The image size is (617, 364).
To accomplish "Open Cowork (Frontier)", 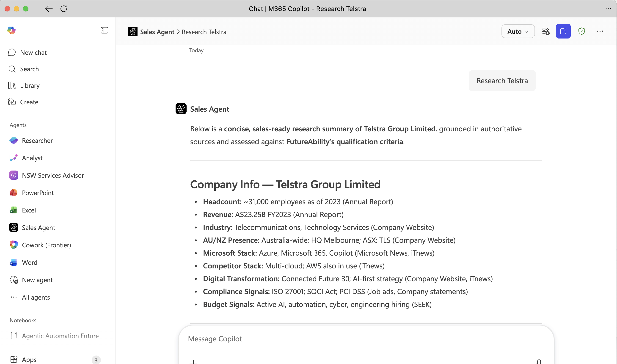I will pos(46,245).
